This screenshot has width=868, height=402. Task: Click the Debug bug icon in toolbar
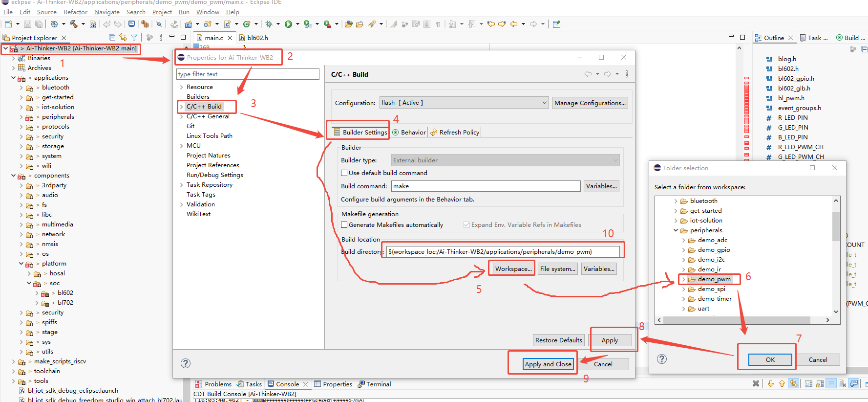[x=269, y=24]
